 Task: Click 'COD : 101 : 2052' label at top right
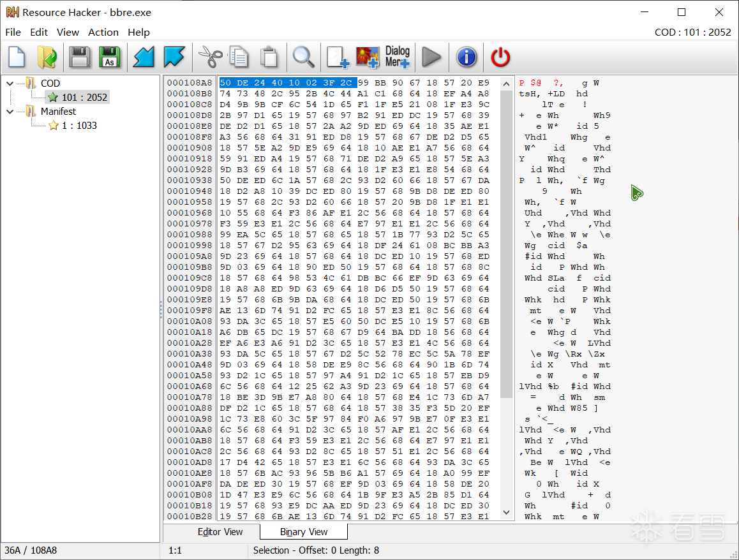pyautogui.click(x=693, y=32)
